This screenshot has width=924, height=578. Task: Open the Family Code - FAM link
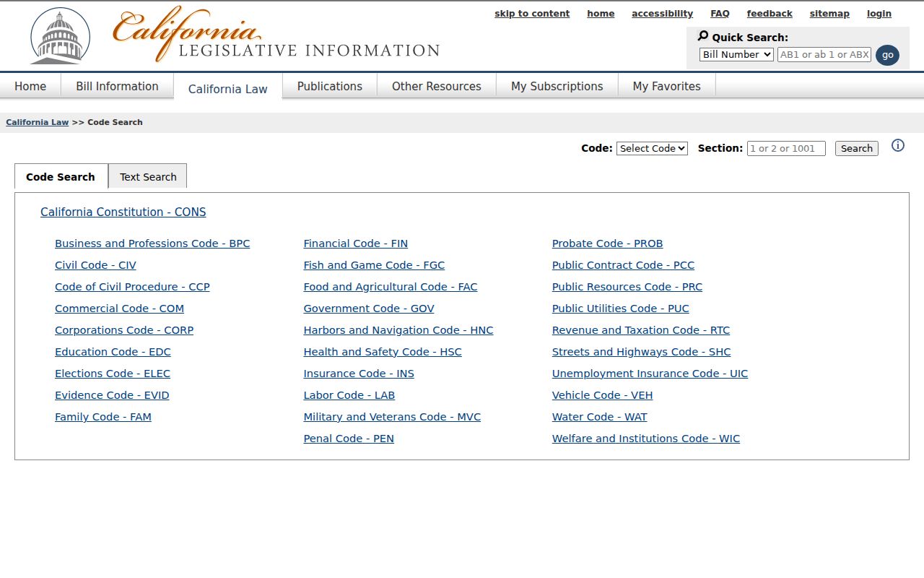coord(103,417)
